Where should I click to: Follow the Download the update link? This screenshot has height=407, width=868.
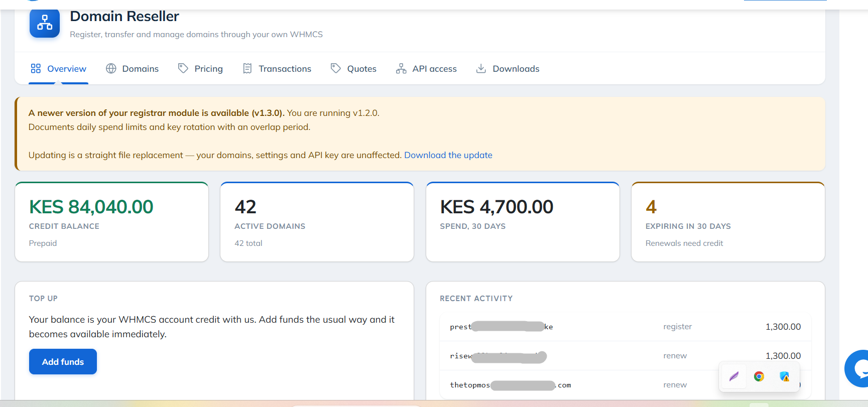(x=448, y=155)
